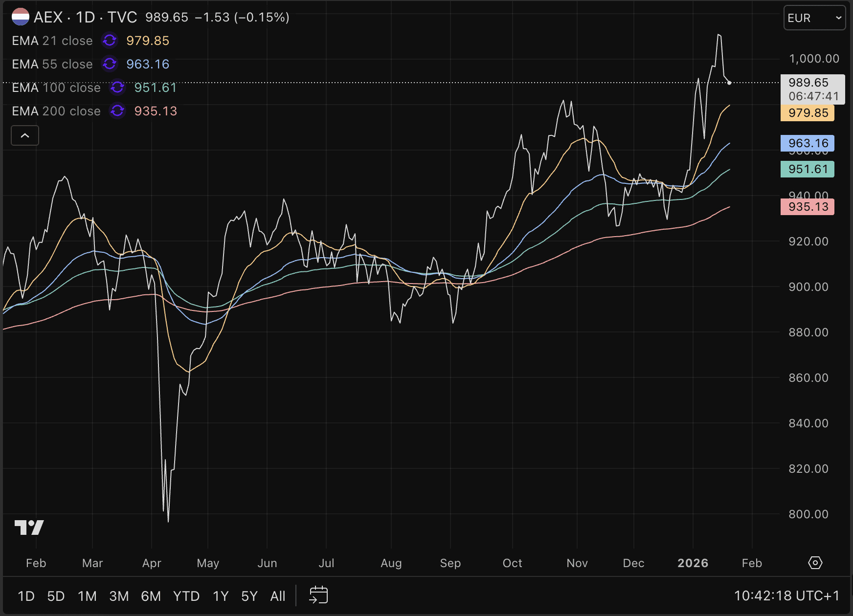Select the 3M time range
The height and width of the screenshot is (616, 853).
[119, 596]
